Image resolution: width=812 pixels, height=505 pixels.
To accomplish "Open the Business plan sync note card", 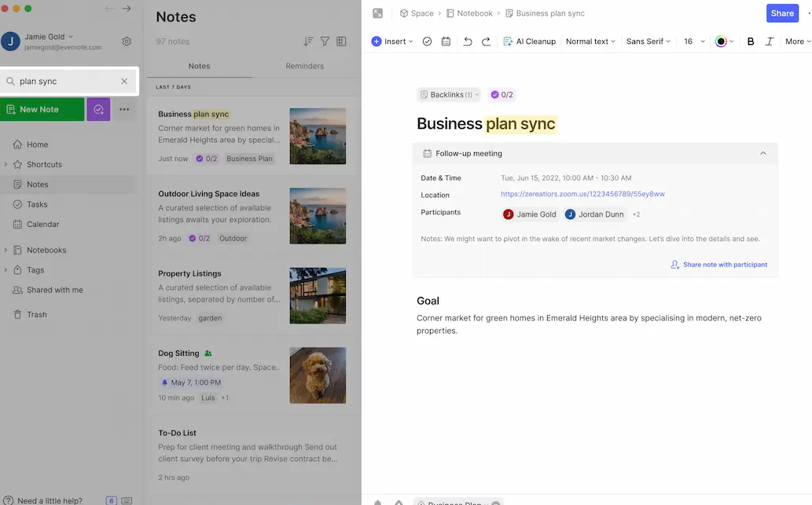I will coord(252,136).
